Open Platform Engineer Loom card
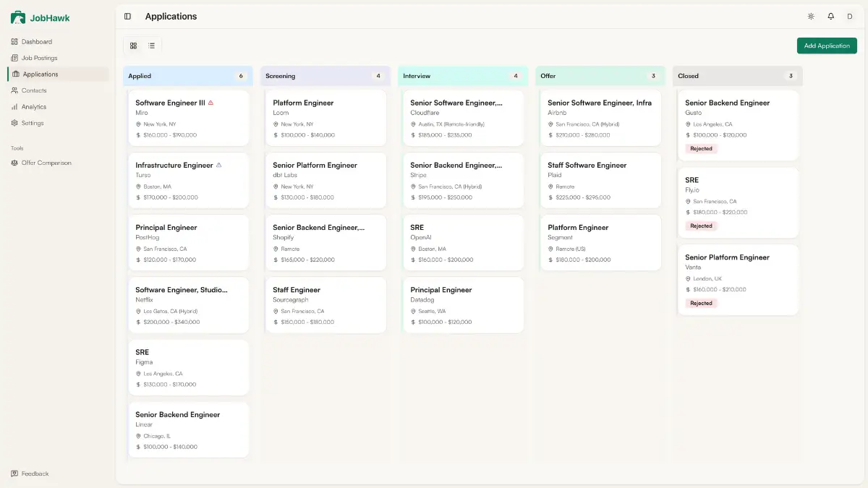 coord(325,118)
